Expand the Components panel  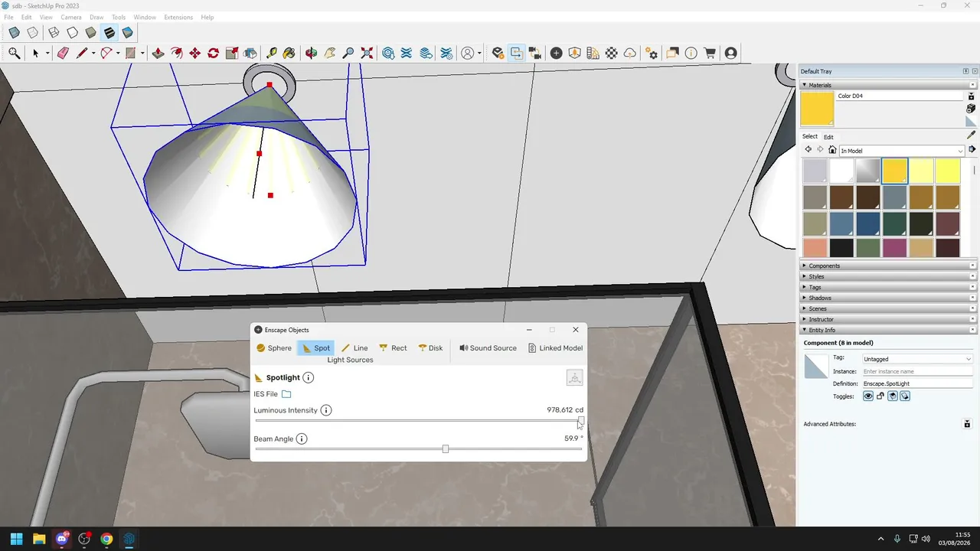click(888, 266)
